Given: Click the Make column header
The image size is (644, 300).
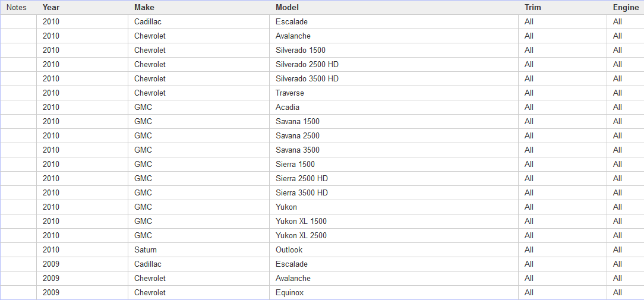Looking at the screenshot, I should click(x=199, y=7).
